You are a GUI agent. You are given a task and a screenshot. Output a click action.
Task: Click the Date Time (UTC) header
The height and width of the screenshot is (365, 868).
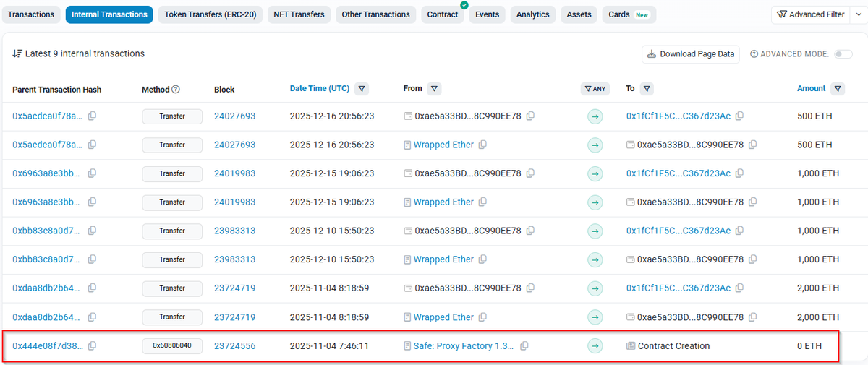pyautogui.click(x=320, y=88)
